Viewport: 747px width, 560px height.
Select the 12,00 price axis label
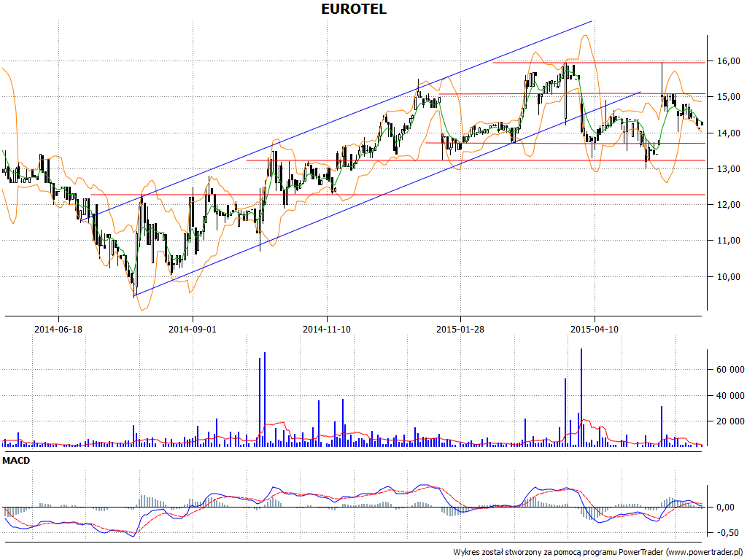click(x=729, y=205)
